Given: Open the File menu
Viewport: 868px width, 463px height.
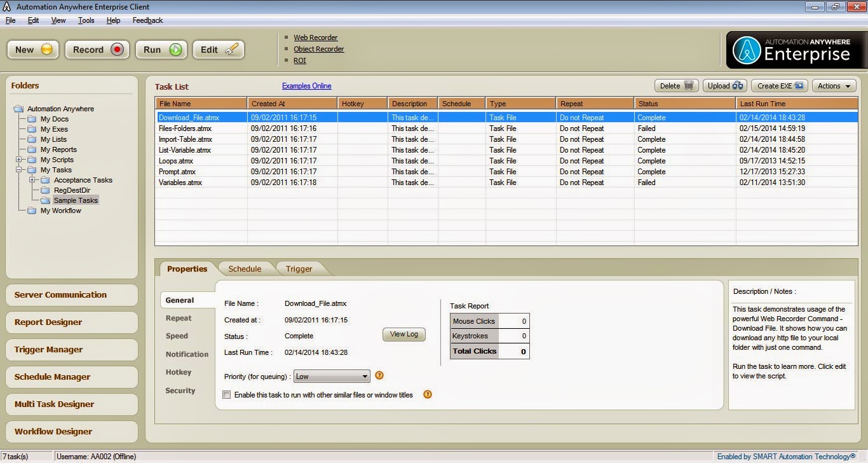Looking at the screenshot, I should pos(10,20).
